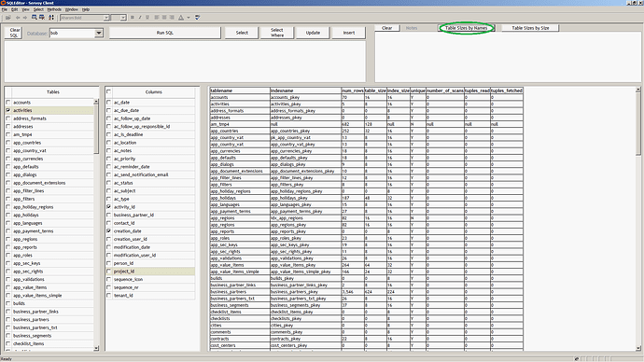Click the forward arrow toolbar icon

[x=25, y=18]
